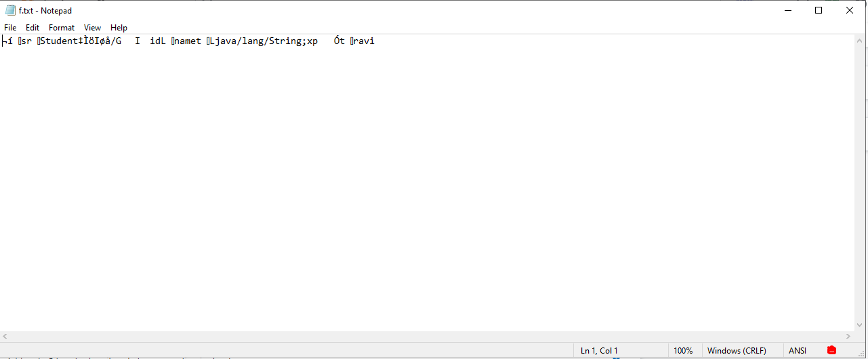Click the vertical scrollbar down arrow

coord(861,325)
